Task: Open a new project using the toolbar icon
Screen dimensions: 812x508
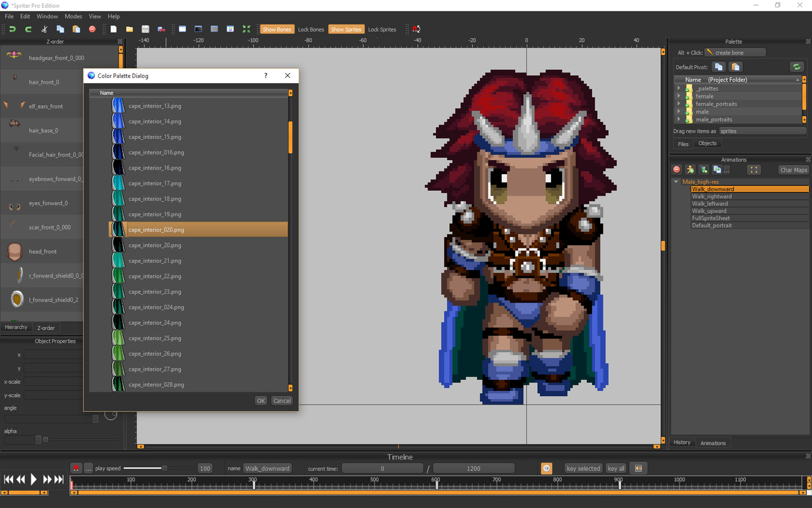Action: [113, 29]
